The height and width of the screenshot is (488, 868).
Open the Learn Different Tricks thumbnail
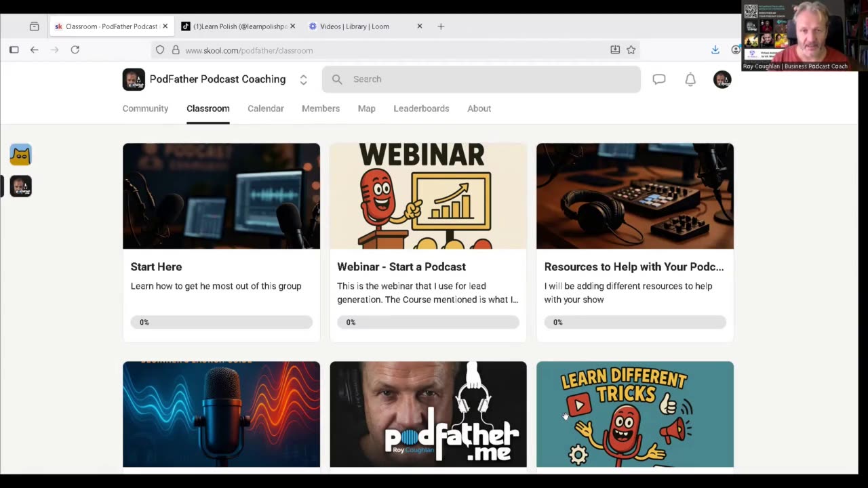(635, 414)
